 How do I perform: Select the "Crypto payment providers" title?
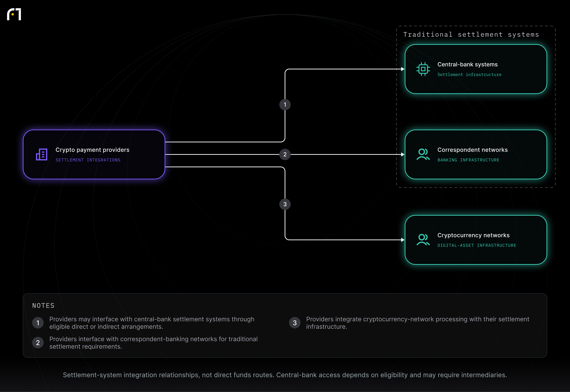pyautogui.click(x=92, y=150)
